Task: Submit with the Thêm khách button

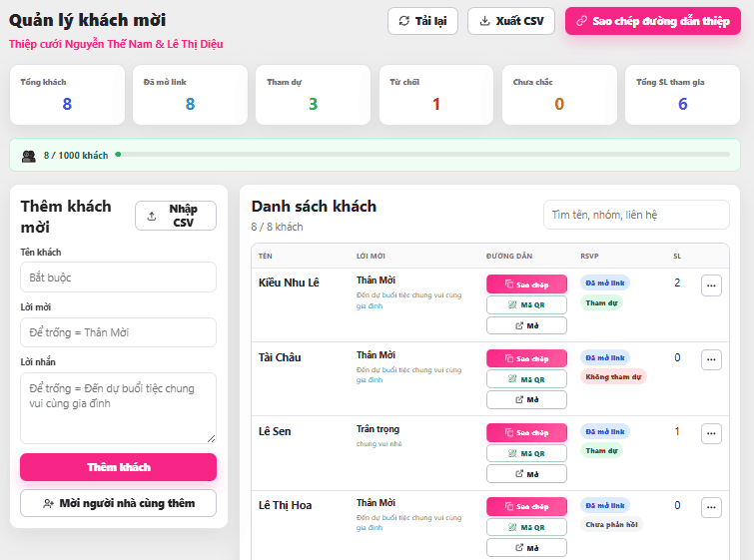Action: pos(118,467)
